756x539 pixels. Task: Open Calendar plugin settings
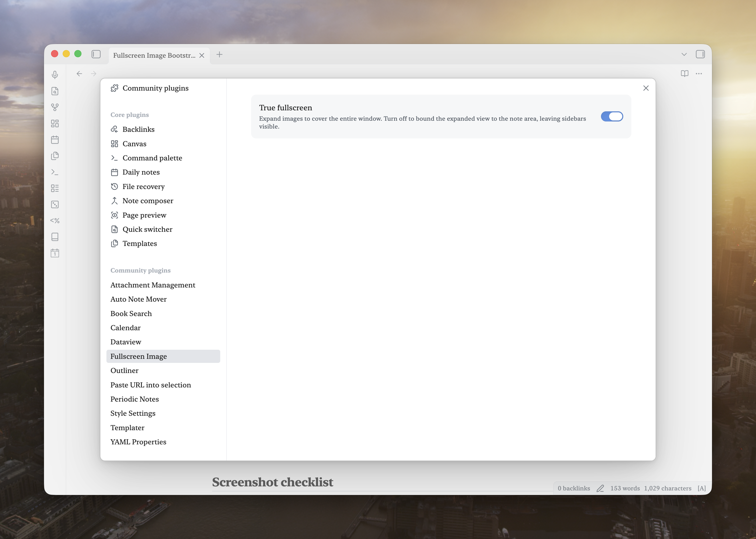[163, 328]
